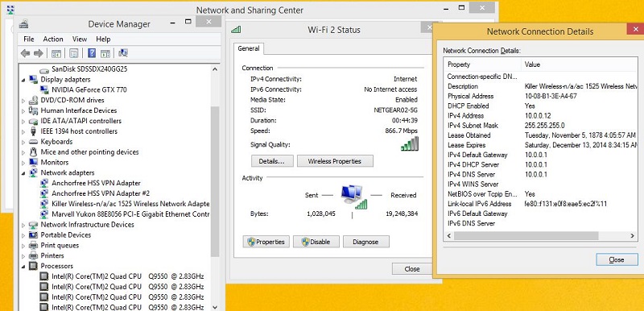Click the Value column header
644x311 pixels.
[x=579, y=64]
